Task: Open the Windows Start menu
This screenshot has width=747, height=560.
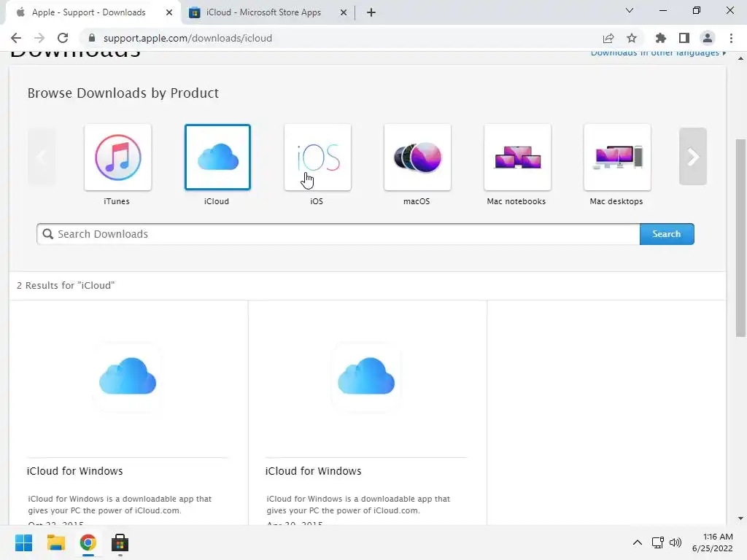Action: tap(24, 542)
